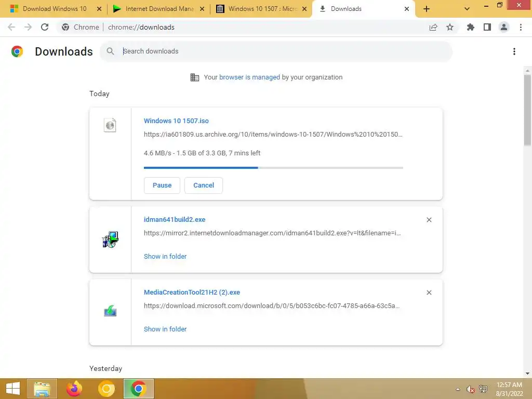Switch to Internet Download Manager tab
Image resolution: width=532 pixels, height=399 pixels.
tap(159, 9)
